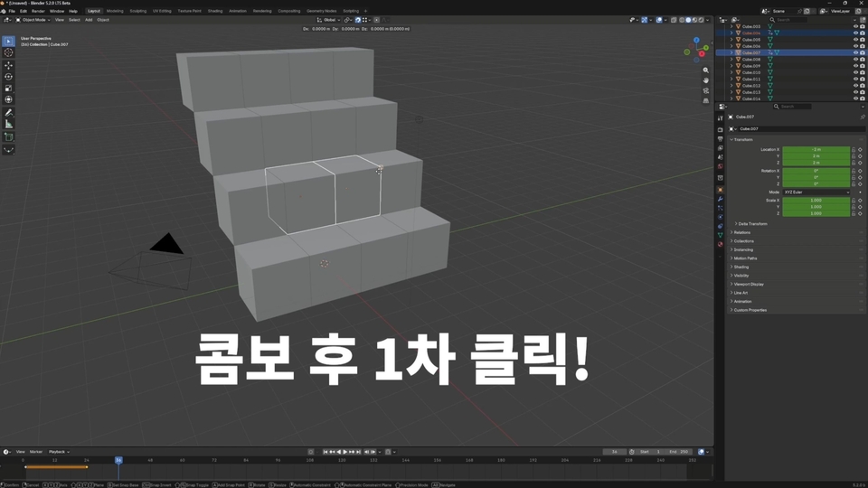868x488 pixels.
Task: Select the Scale tool
Action: click(x=8, y=88)
